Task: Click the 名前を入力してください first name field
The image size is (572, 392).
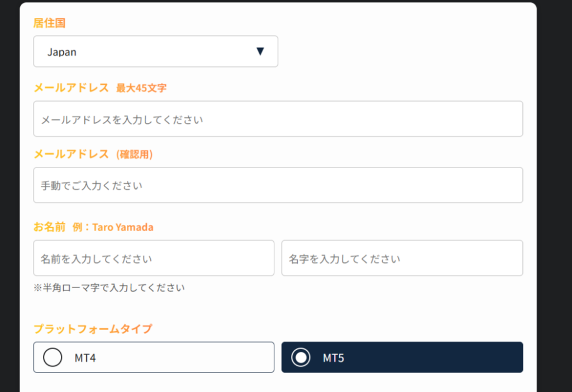Action: [154, 258]
